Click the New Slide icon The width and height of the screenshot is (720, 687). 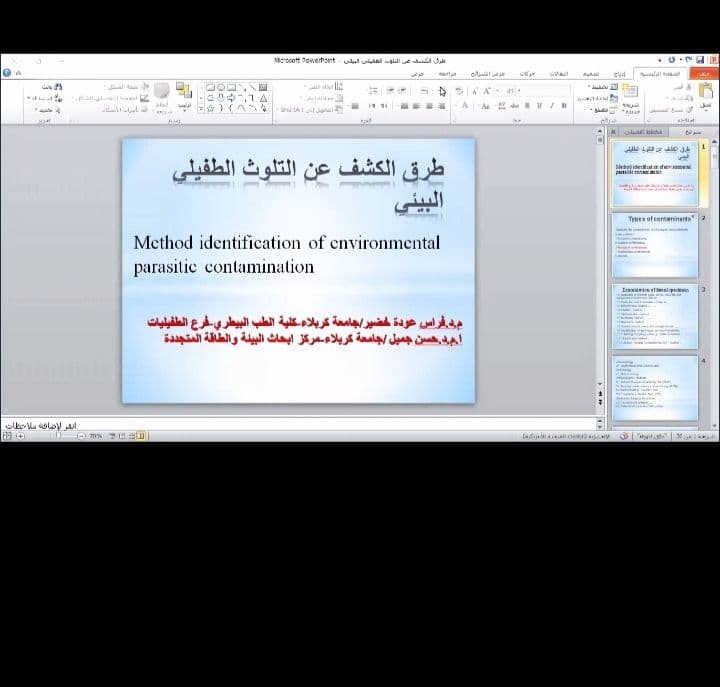point(629,92)
